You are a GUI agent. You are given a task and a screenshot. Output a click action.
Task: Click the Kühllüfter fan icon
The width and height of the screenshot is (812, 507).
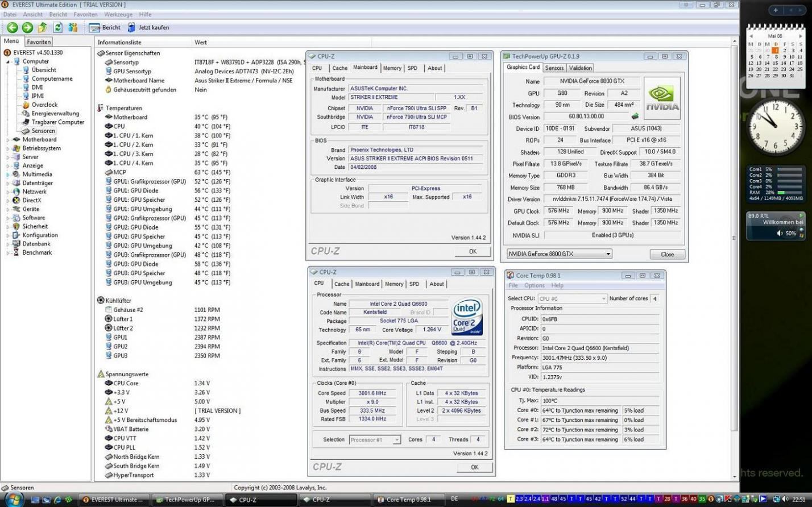tap(101, 300)
